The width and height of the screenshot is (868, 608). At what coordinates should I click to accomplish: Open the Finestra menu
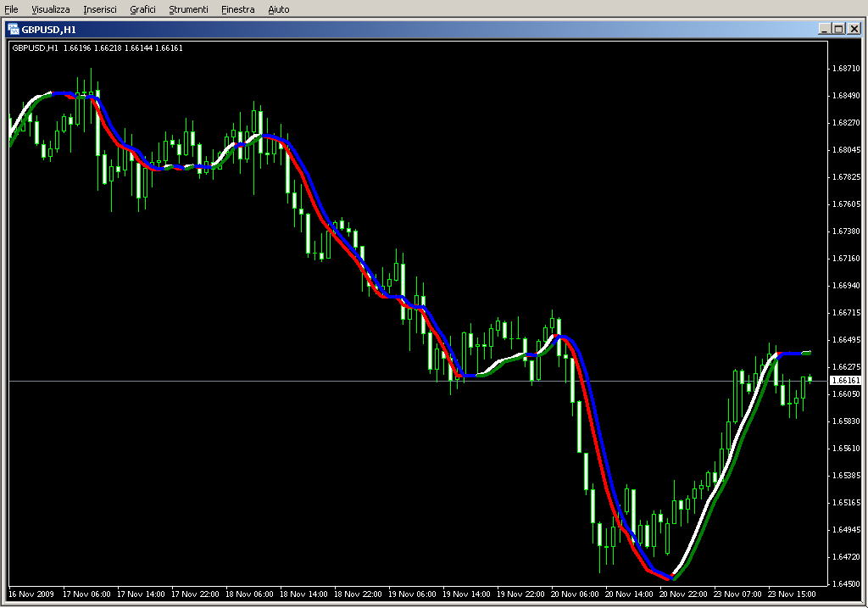[x=237, y=9]
